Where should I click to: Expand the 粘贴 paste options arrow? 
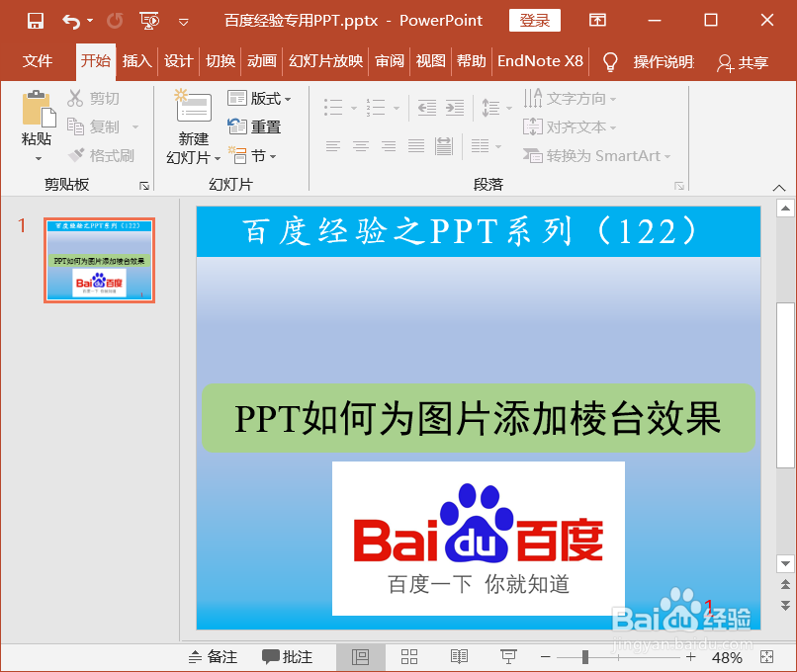39,159
